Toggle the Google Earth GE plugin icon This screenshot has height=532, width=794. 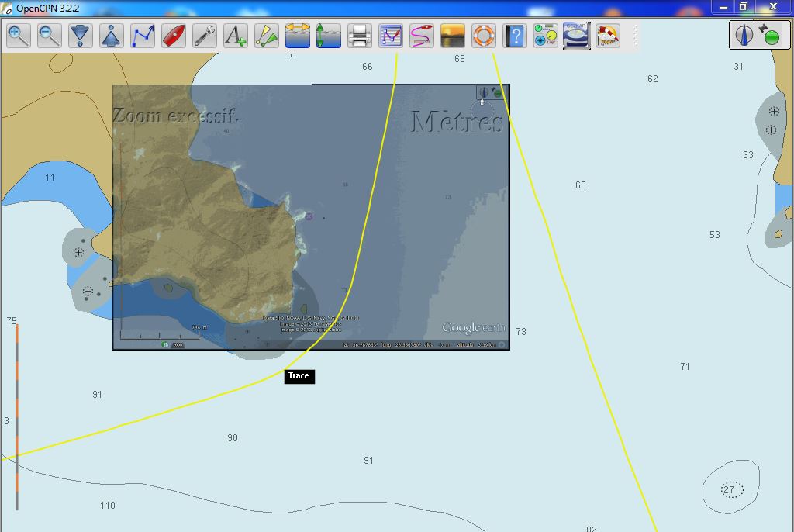coord(577,36)
